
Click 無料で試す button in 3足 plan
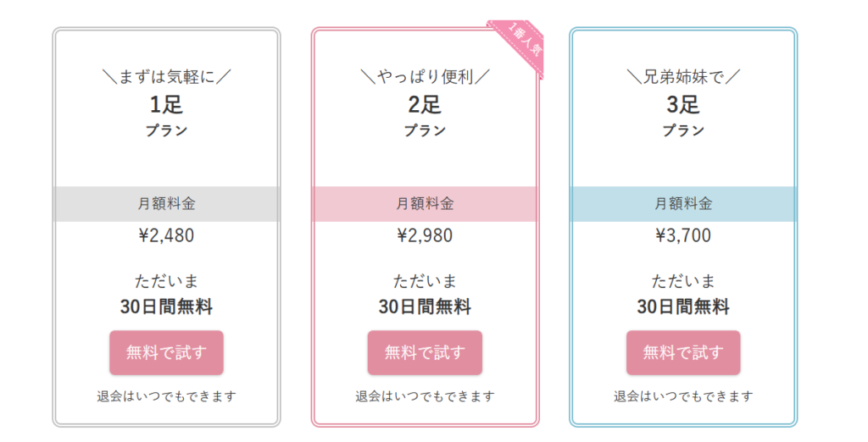click(x=683, y=352)
